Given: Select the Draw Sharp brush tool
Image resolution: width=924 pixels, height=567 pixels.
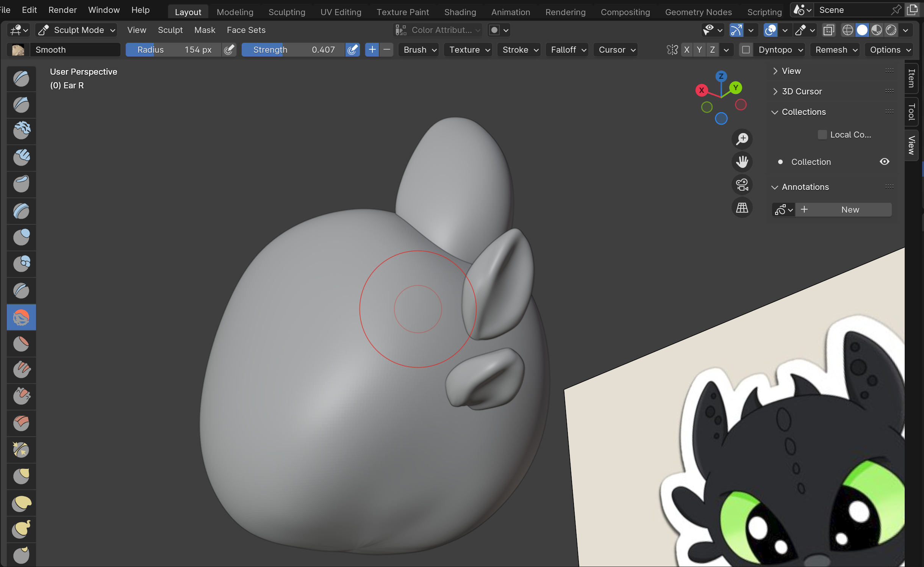Looking at the screenshot, I should pos(21,105).
